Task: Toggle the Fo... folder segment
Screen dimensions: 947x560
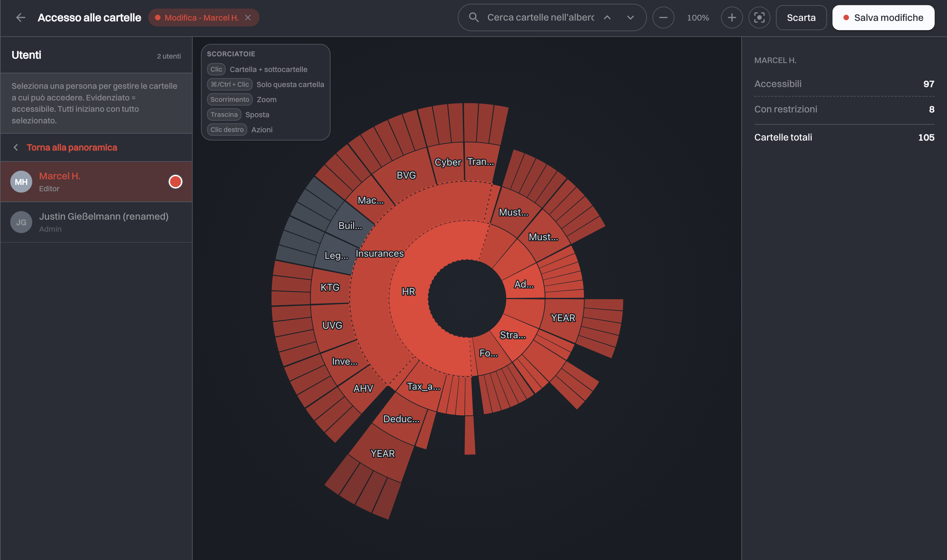Action: point(488,353)
